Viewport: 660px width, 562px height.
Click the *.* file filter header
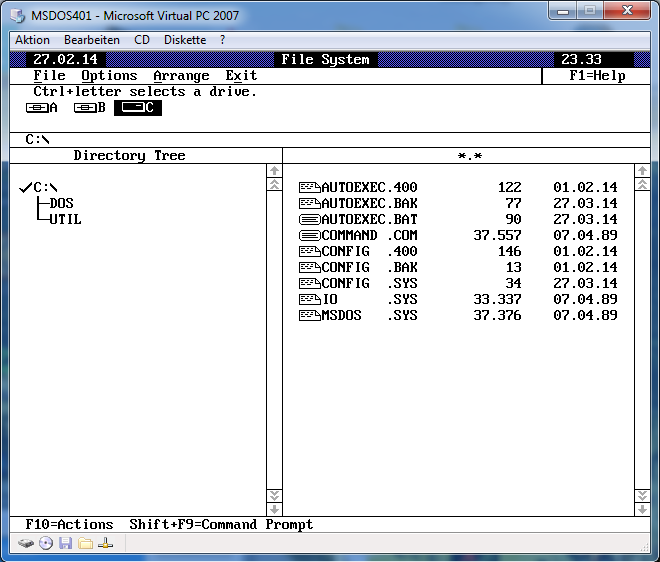click(470, 156)
